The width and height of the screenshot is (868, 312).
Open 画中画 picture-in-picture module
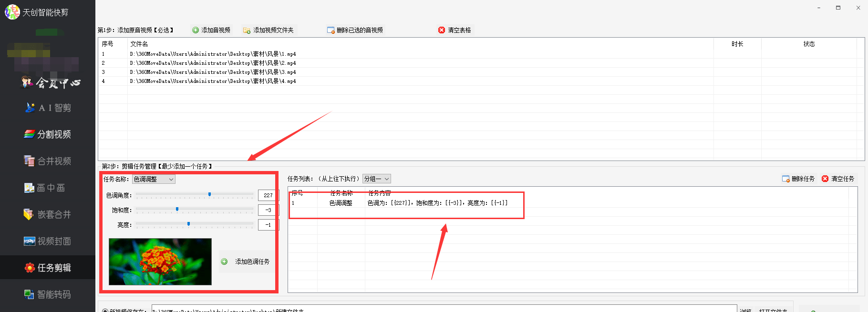click(45, 188)
